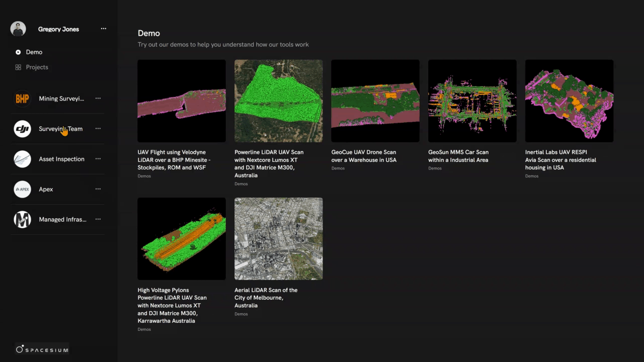Click the Spacesium logo
The width and height of the screenshot is (644, 362).
click(42, 349)
